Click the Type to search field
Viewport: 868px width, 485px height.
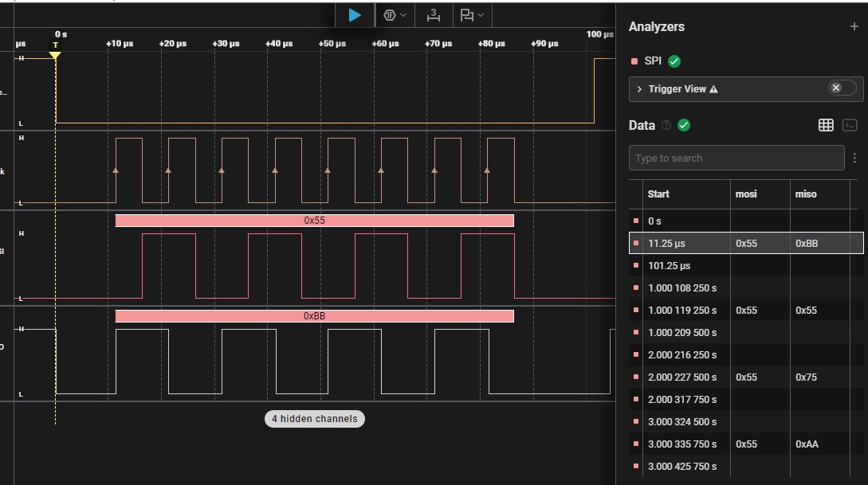[x=736, y=158]
